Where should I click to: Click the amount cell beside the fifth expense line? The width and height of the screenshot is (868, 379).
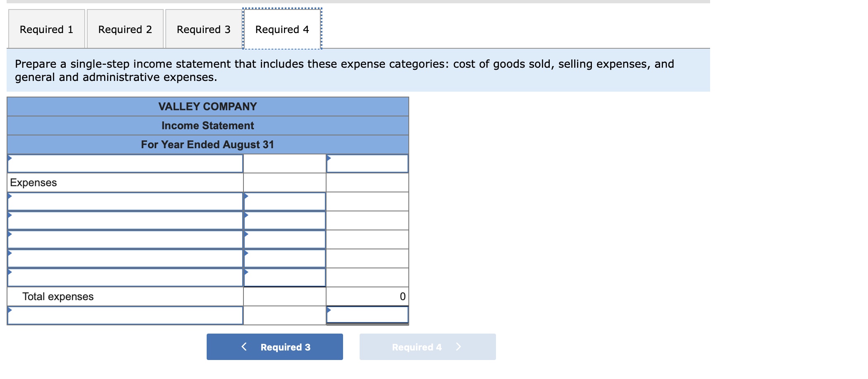click(284, 276)
